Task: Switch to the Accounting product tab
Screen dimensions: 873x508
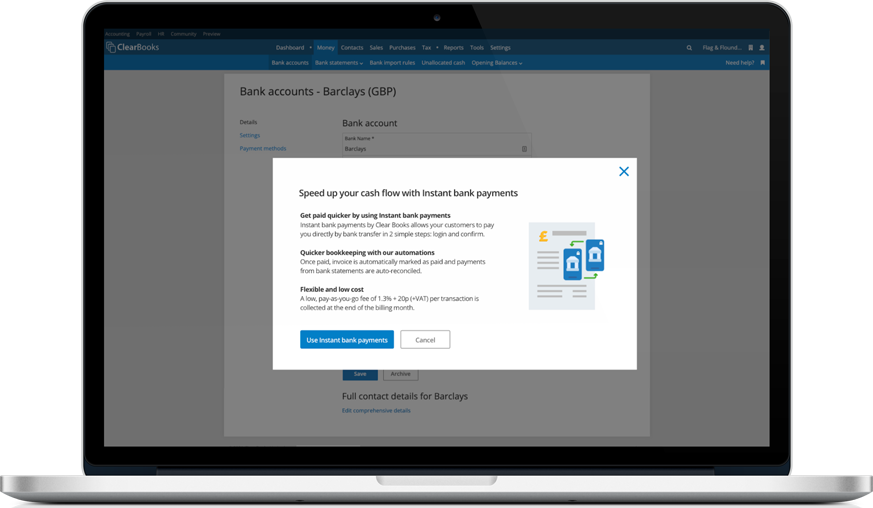Action: point(117,34)
